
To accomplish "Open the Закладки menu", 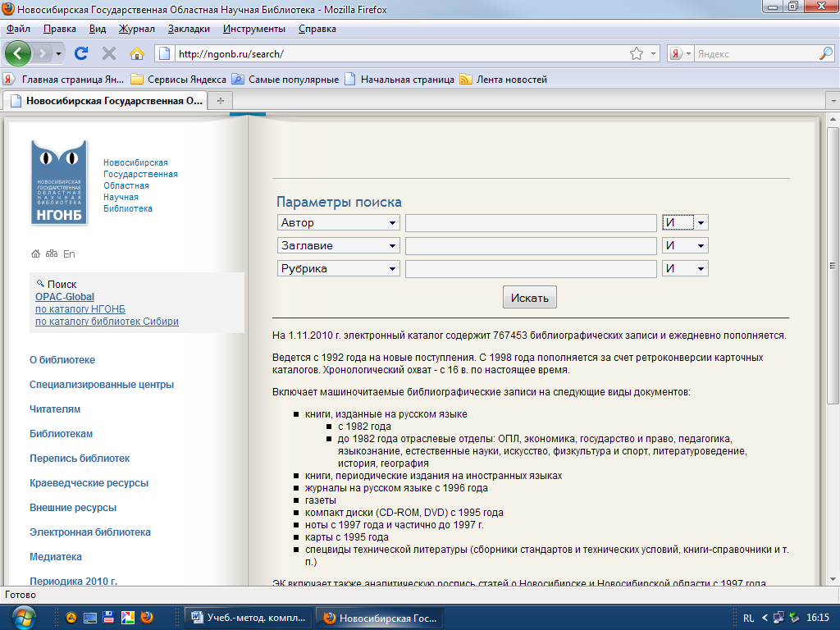I will (189, 29).
